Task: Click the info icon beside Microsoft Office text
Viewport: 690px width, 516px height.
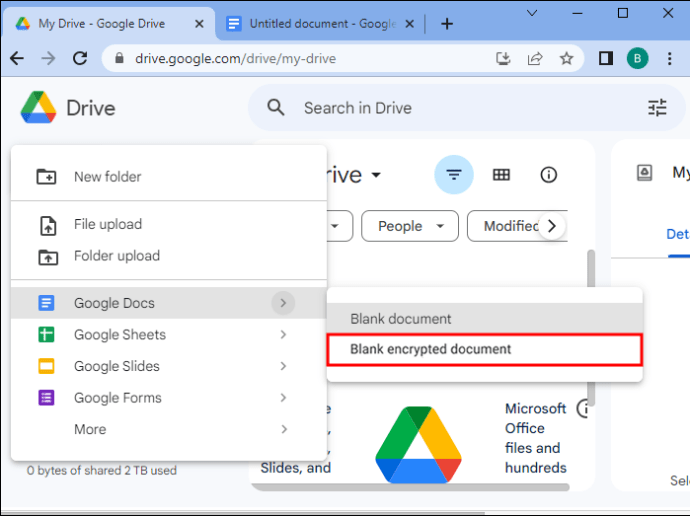Action: [x=584, y=409]
